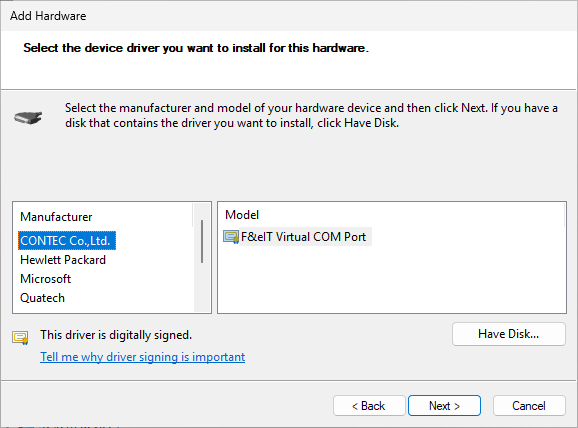Click empty area inside the Model list
Screen dimensions: 578x428
(x=391, y=280)
